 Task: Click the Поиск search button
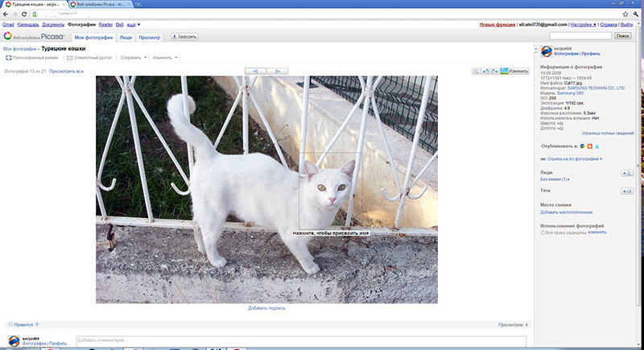click(622, 35)
